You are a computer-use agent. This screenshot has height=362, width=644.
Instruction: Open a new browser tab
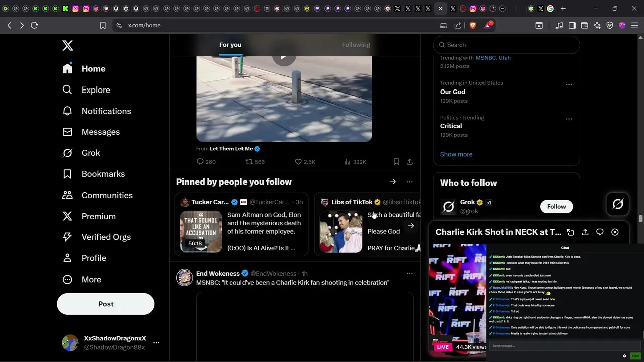[x=563, y=9]
